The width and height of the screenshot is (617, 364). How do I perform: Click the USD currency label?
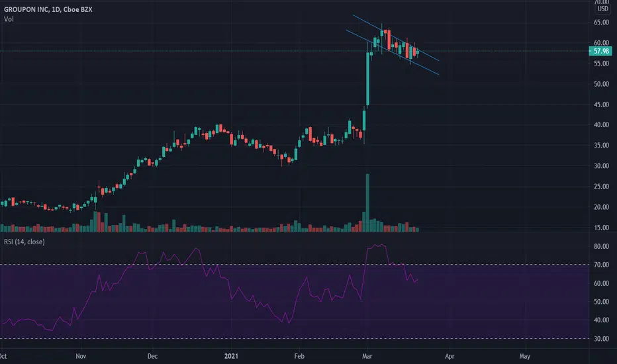click(602, 9)
